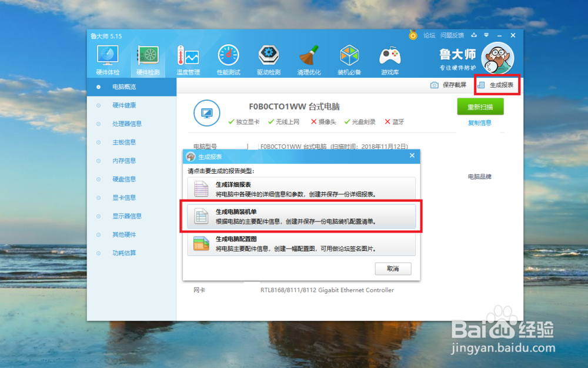The height and width of the screenshot is (368, 588).
Task: Choose 生成电脑配置图 configuration image option
Action: coord(301,244)
